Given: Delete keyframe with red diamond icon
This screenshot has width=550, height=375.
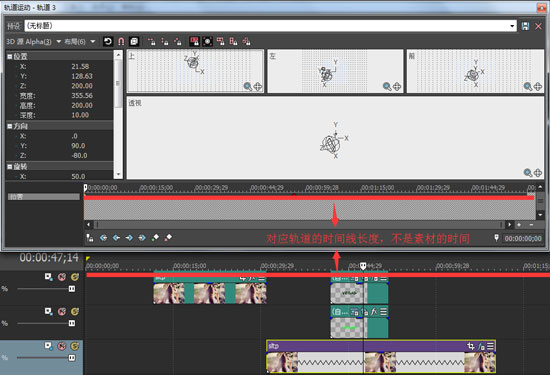Looking at the screenshot, I should [168, 238].
